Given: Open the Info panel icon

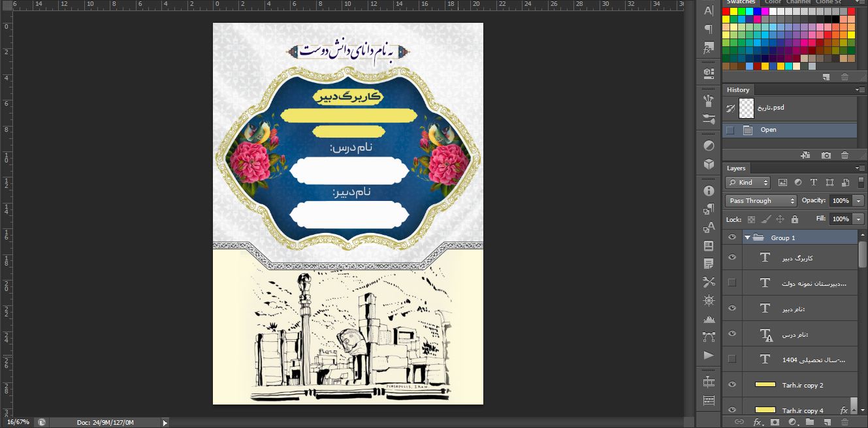Looking at the screenshot, I should (709, 191).
